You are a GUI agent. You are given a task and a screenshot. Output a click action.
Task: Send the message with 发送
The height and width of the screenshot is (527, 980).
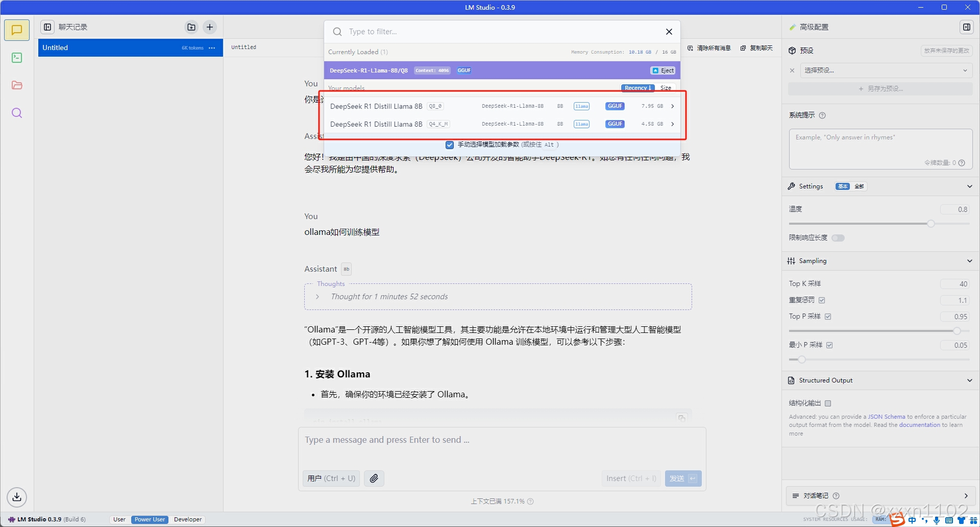[x=683, y=478]
